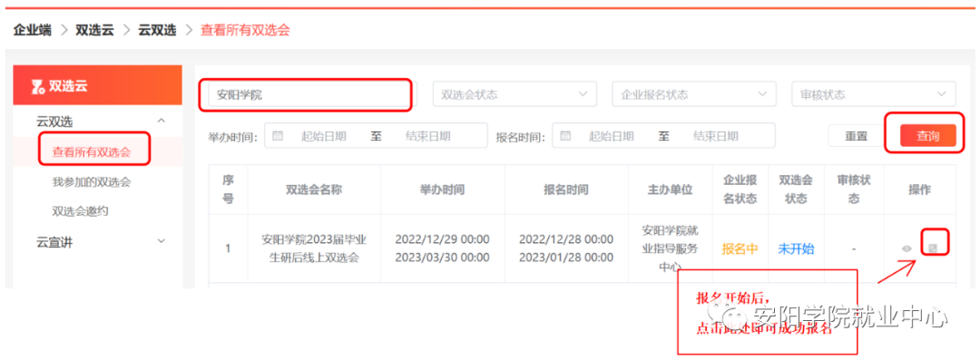
Task: Click the 报名时间 column header
Action: 566,190
